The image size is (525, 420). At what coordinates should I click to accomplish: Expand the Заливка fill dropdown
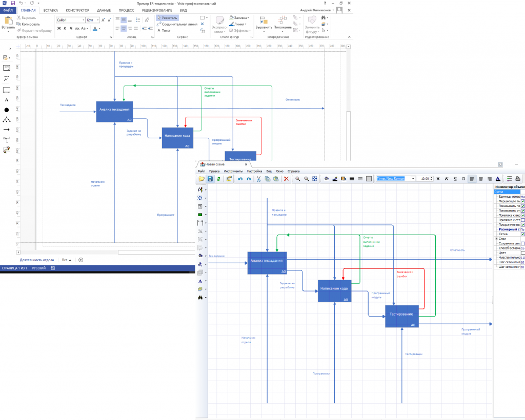tap(249, 18)
